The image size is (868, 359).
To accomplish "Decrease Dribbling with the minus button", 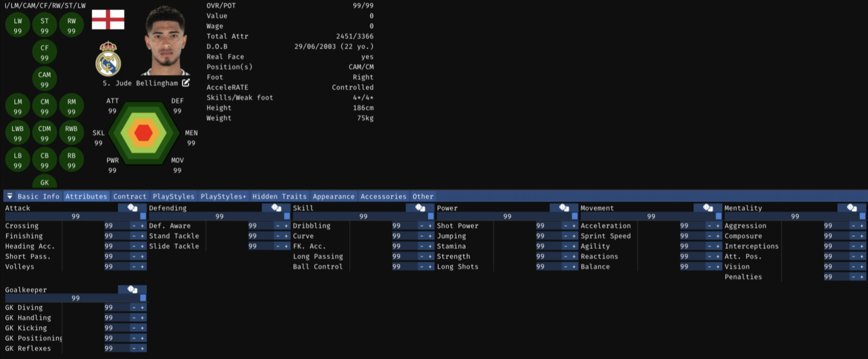I will 422,226.
